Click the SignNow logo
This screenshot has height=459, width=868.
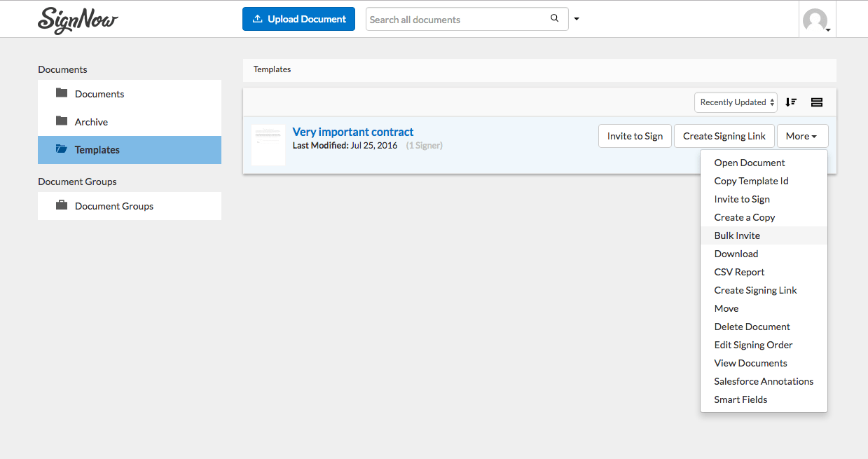pos(77,20)
